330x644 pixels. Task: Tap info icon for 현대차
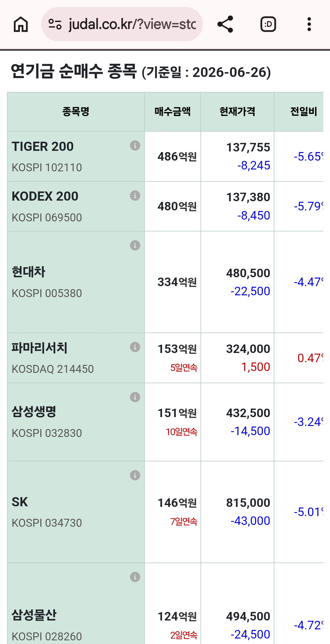(135, 245)
